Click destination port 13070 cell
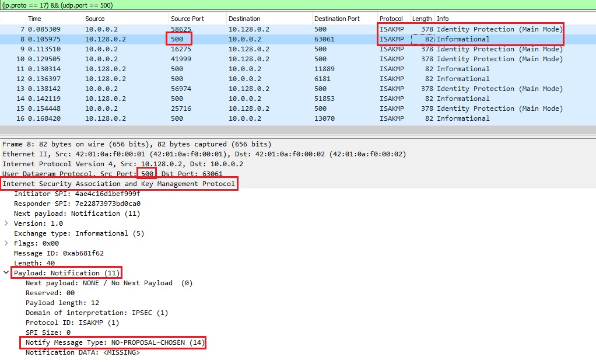596x364 pixels. pyautogui.click(x=324, y=118)
